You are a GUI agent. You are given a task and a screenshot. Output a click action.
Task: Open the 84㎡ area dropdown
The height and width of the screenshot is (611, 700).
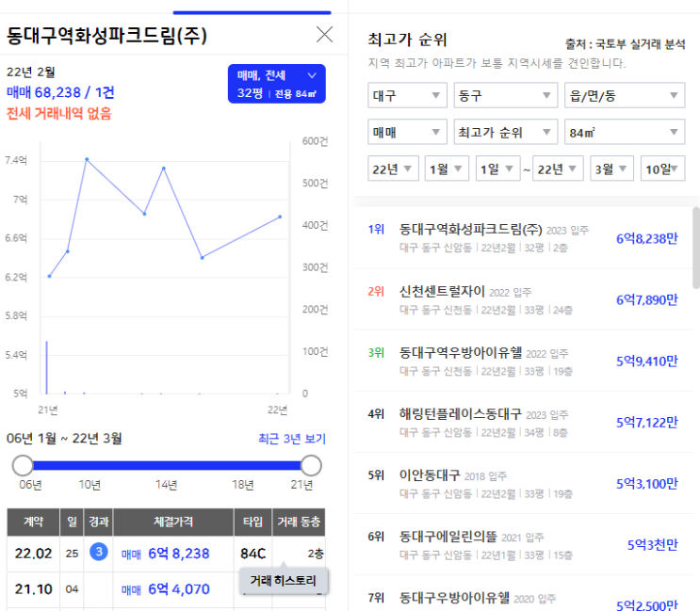click(x=625, y=132)
